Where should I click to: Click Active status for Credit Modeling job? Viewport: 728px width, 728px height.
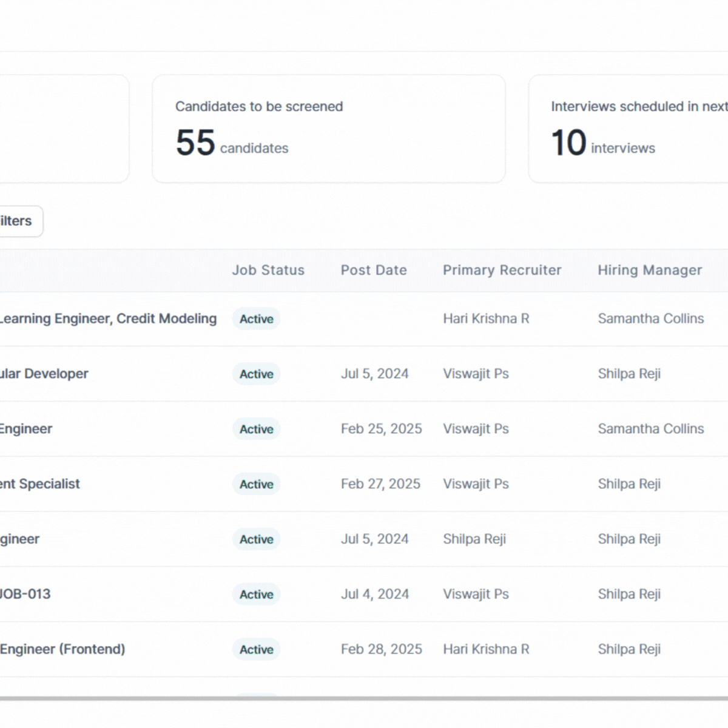tap(256, 319)
